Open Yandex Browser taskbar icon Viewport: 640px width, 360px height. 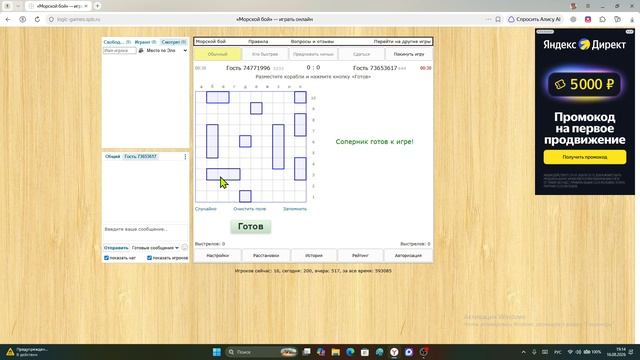point(394,352)
